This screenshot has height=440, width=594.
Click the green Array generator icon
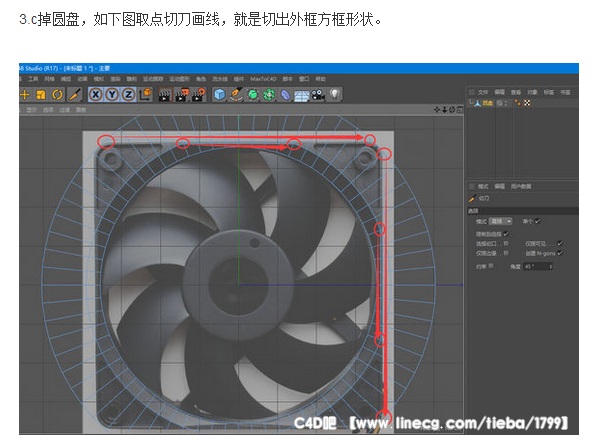pyautogui.click(x=269, y=94)
